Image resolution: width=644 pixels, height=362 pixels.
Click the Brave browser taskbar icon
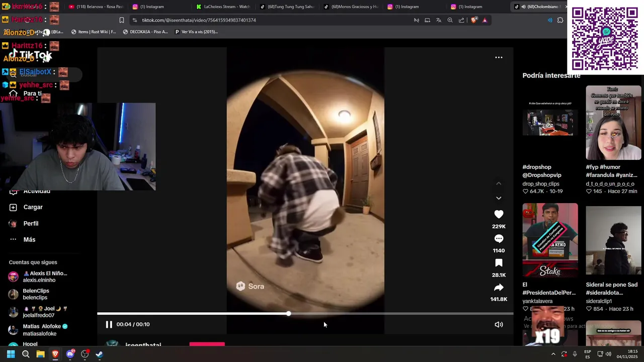tap(55, 354)
